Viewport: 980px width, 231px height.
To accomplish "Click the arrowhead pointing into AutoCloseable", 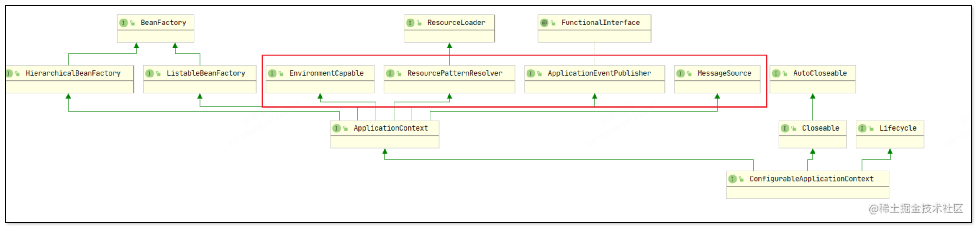I will coord(813,97).
